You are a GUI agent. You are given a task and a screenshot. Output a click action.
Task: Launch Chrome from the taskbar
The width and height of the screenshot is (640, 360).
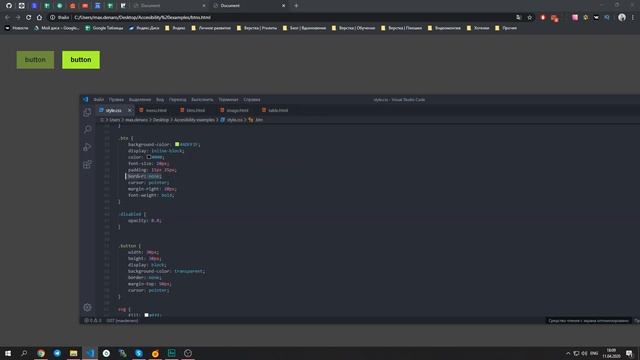coord(41,353)
